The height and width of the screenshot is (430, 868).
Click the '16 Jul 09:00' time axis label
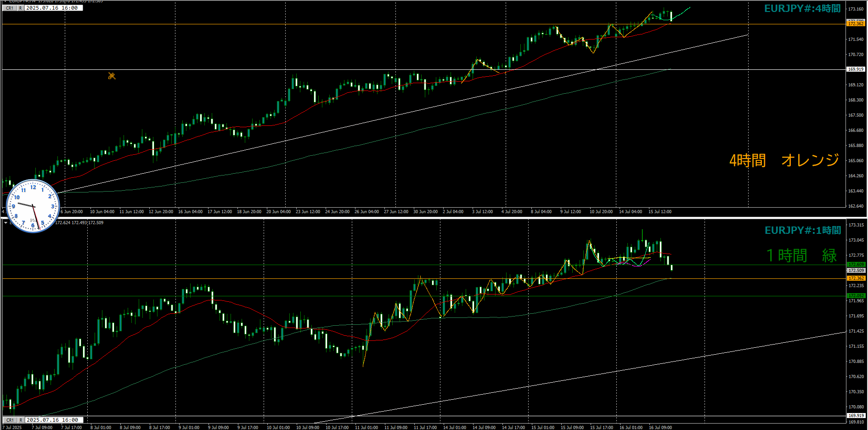pos(660,428)
